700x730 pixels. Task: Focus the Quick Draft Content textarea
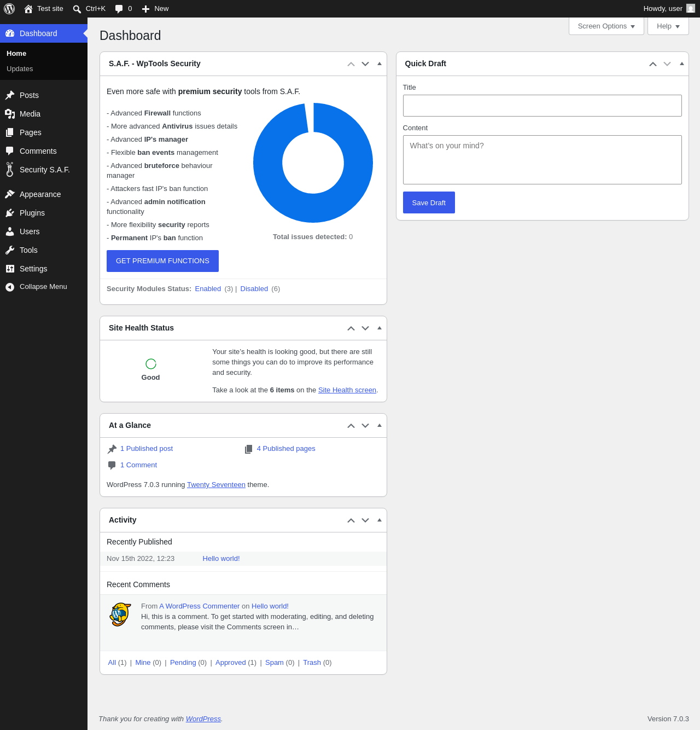pos(542,160)
